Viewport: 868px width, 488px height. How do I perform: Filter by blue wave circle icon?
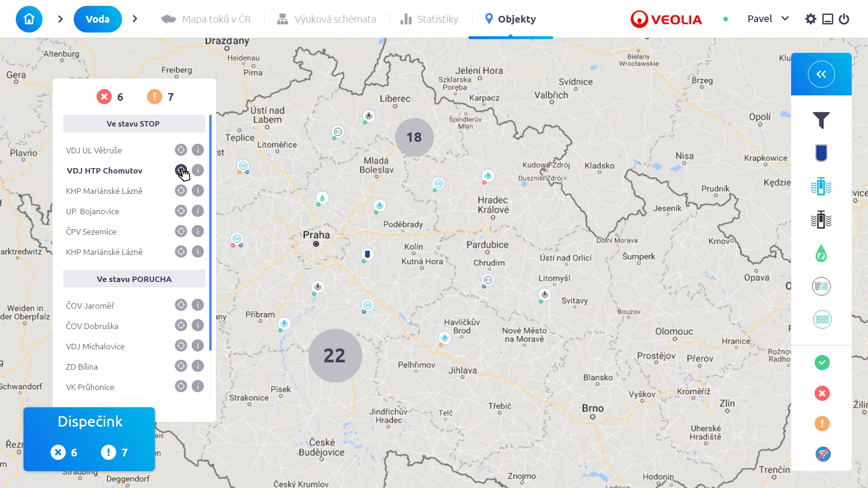pos(822,319)
